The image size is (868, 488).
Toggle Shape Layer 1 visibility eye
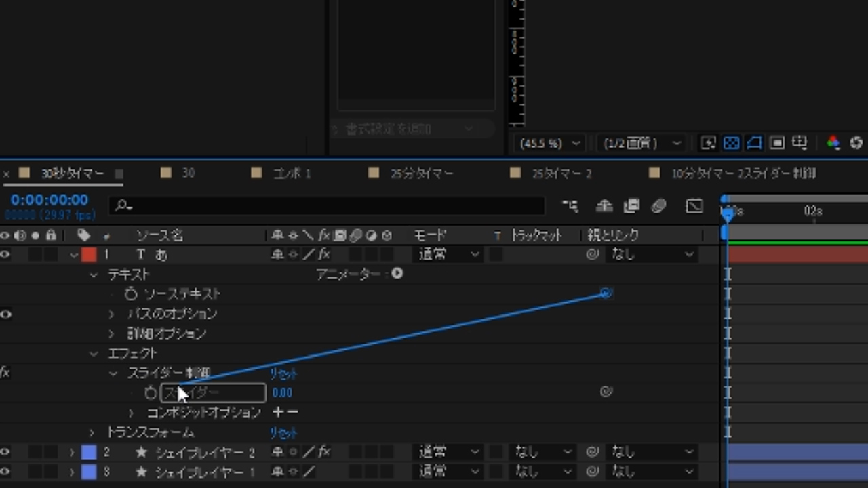pyautogui.click(x=6, y=472)
